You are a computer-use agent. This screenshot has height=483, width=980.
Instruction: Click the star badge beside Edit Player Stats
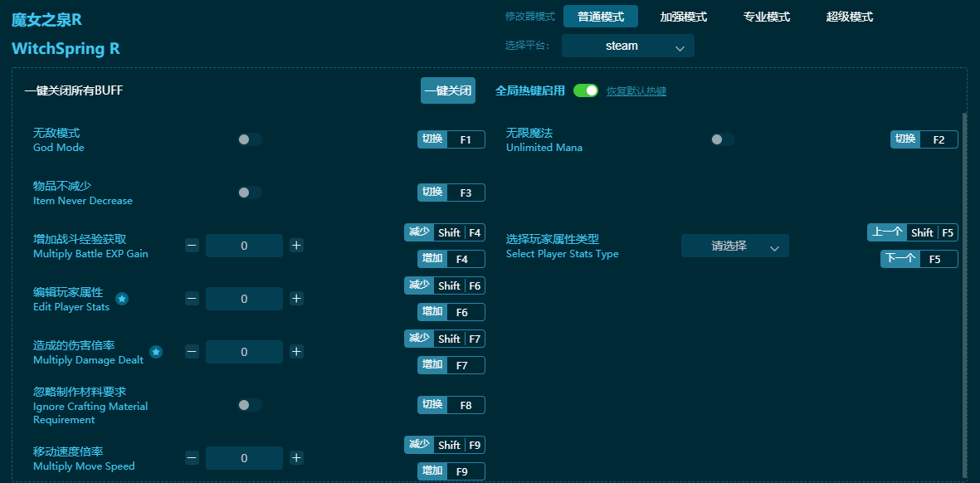point(122,299)
